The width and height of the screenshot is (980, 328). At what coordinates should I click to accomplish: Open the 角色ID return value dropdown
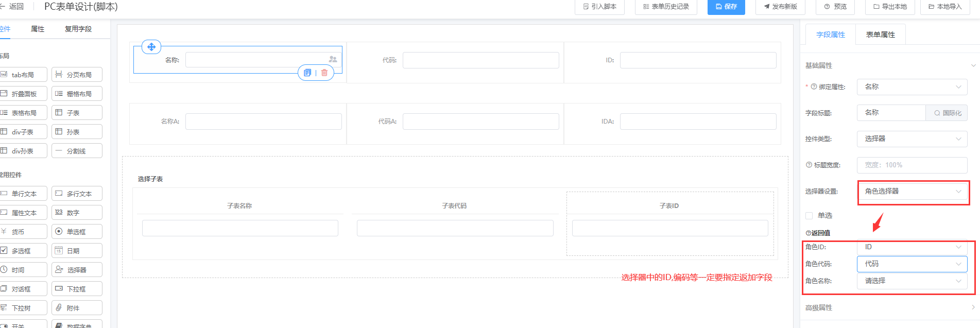coord(912,247)
